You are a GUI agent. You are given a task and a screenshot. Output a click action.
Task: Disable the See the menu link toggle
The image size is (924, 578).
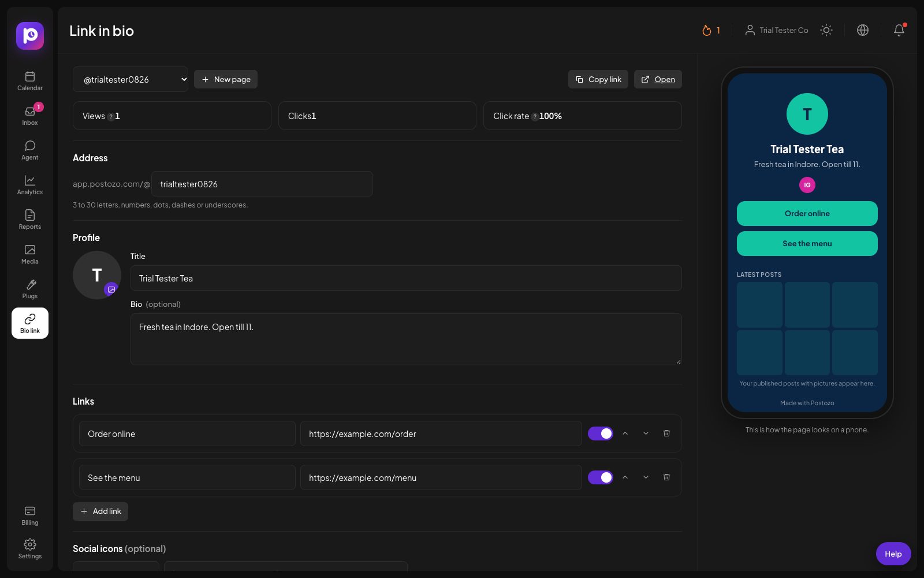(x=601, y=477)
